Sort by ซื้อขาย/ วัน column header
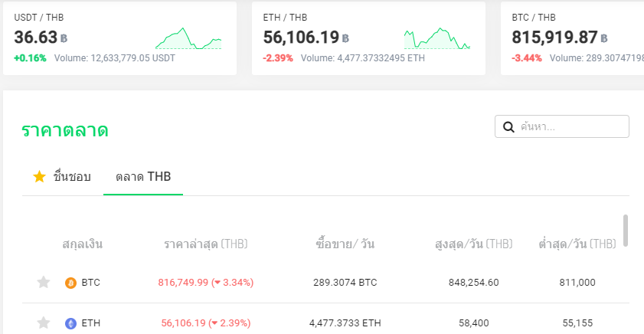The height and width of the screenshot is (334, 644). coord(345,244)
